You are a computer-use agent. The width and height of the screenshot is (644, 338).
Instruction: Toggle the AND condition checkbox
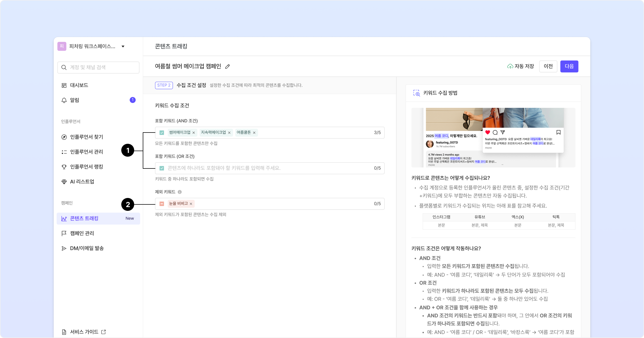[x=162, y=133]
